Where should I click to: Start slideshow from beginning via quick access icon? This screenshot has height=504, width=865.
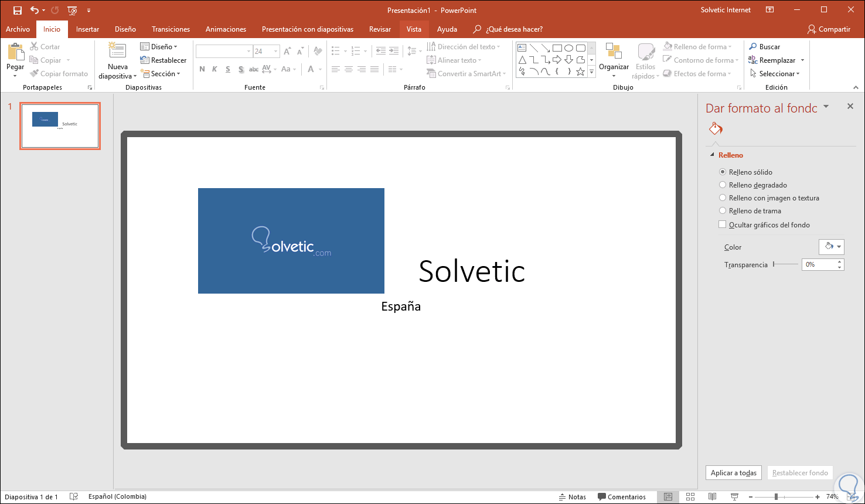[x=72, y=10]
